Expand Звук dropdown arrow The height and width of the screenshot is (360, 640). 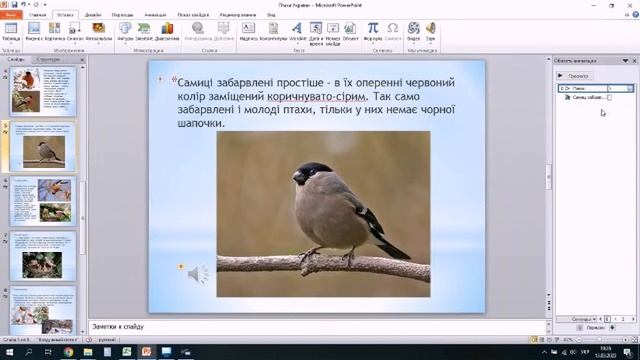click(x=431, y=44)
